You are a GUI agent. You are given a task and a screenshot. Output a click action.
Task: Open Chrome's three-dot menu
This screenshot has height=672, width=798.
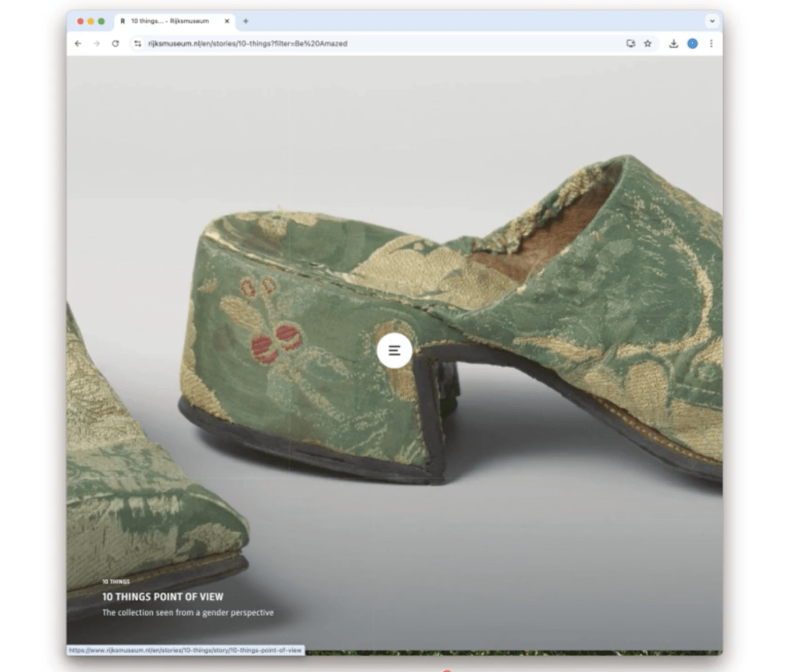click(x=711, y=44)
